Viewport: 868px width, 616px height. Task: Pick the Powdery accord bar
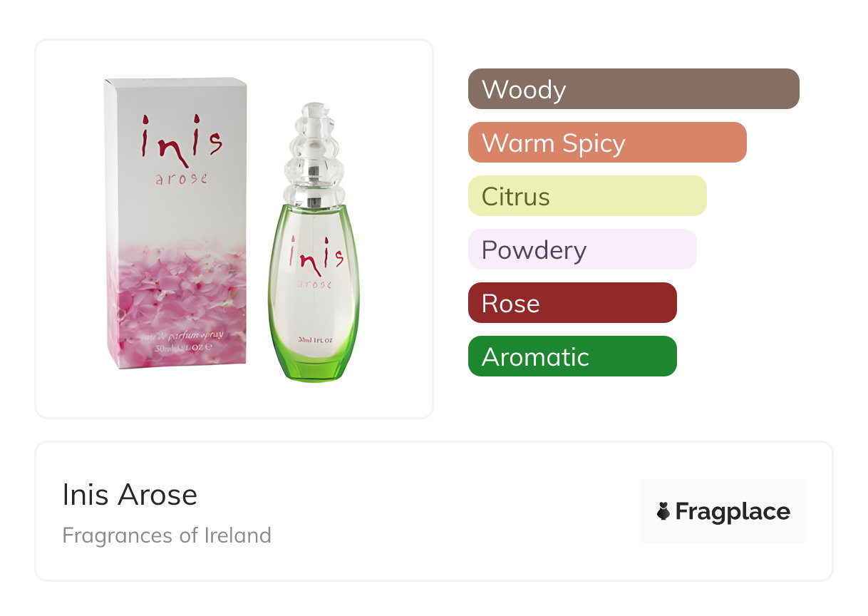pyautogui.click(x=582, y=250)
